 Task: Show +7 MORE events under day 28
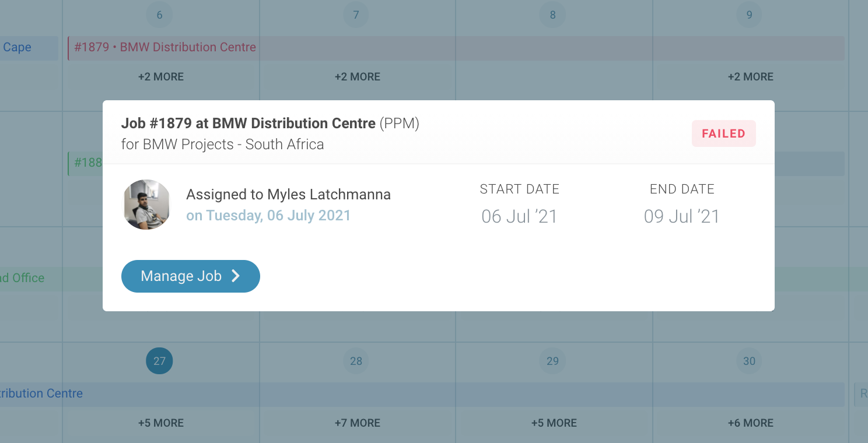[358, 423]
